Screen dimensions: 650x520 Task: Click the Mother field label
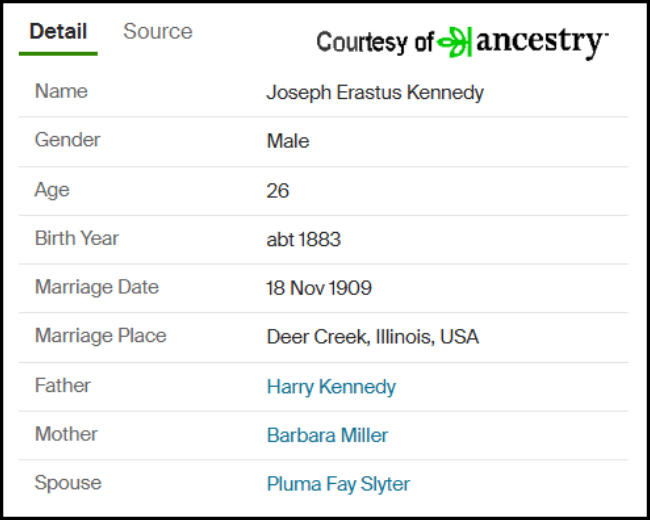point(66,434)
